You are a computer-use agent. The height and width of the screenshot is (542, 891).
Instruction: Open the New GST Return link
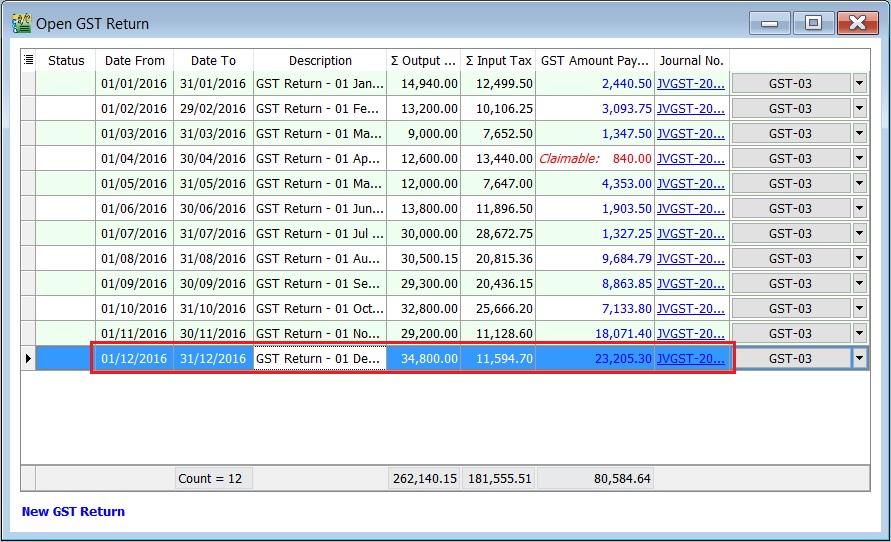(73, 511)
